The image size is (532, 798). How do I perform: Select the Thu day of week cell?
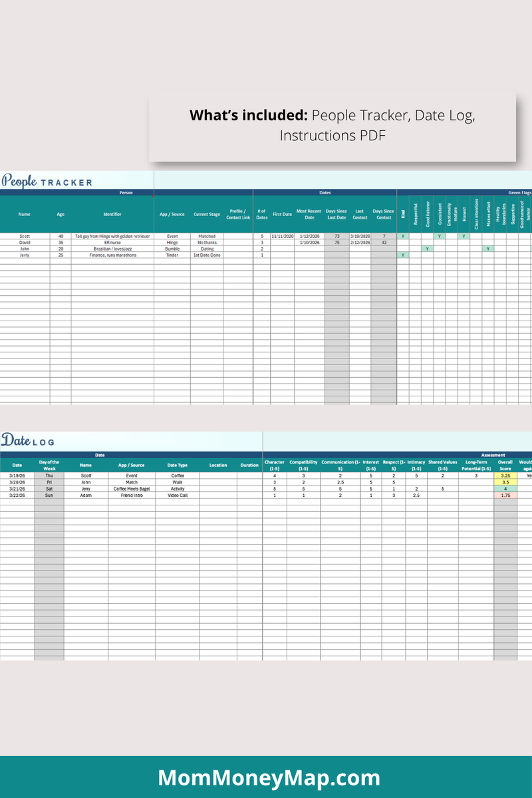49,475
